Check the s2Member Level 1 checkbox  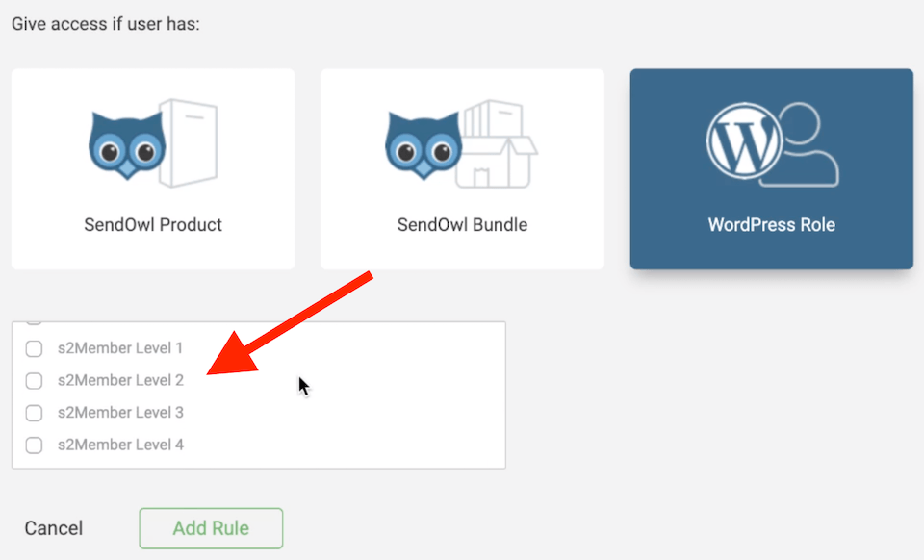tap(35, 348)
